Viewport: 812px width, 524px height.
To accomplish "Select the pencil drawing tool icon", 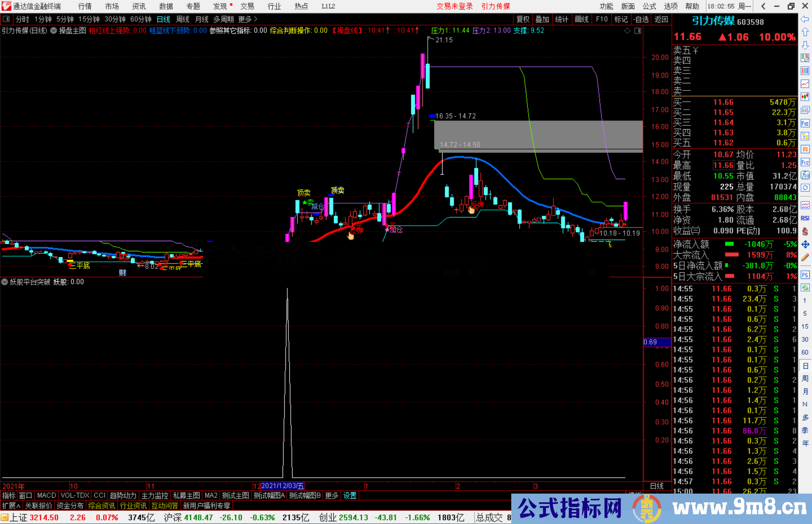I will click(805, 257).
